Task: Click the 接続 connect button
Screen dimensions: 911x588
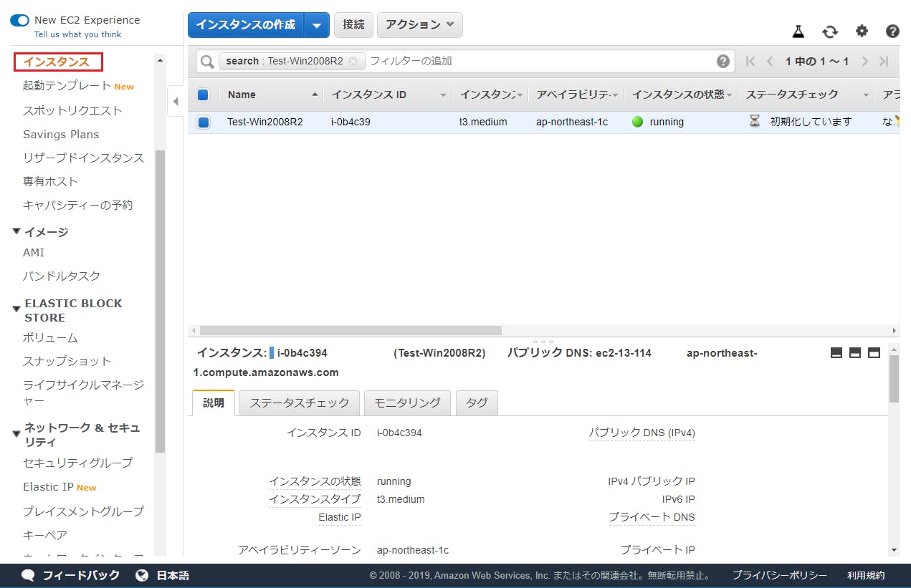Action: point(353,24)
